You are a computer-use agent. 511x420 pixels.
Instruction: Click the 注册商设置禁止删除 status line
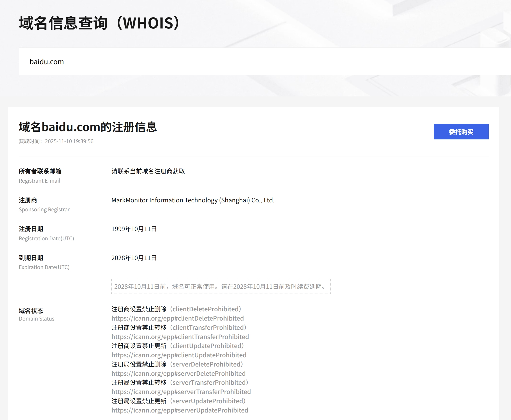[176, 309]
